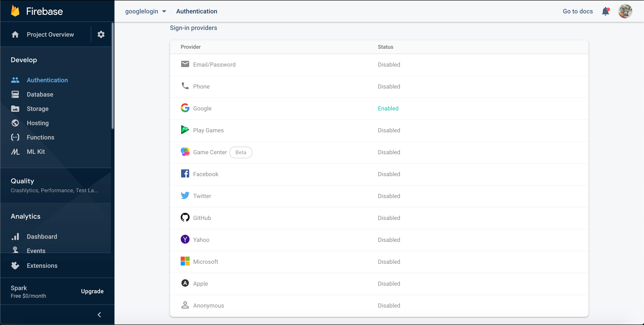Expand the Quality section
Image resolution: width=644 pixels, height=325 pixels.
point(55,186)
